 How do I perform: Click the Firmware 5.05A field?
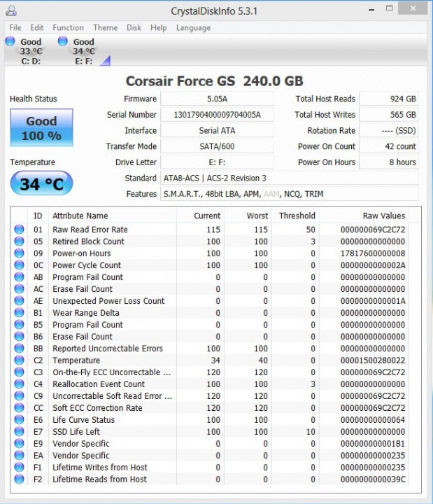[x=217, y=99]
